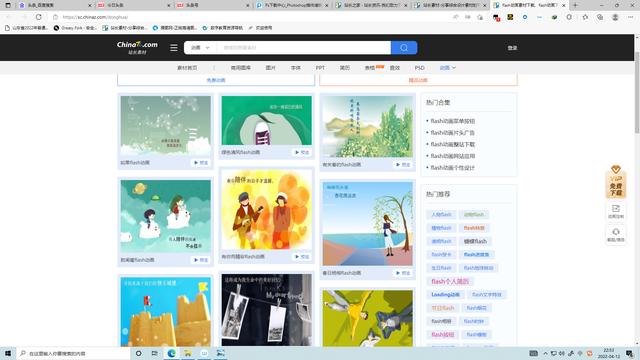The image size is (640, 360).
Task: Open the search category dropdown in the search box
Action: (x=200, y=48)
